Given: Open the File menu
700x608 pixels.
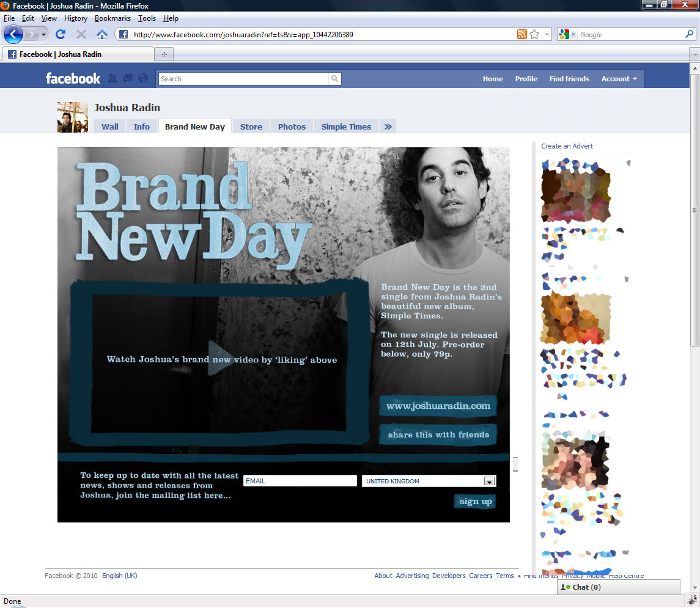Looking at the screenshot, I should (9, 18).
